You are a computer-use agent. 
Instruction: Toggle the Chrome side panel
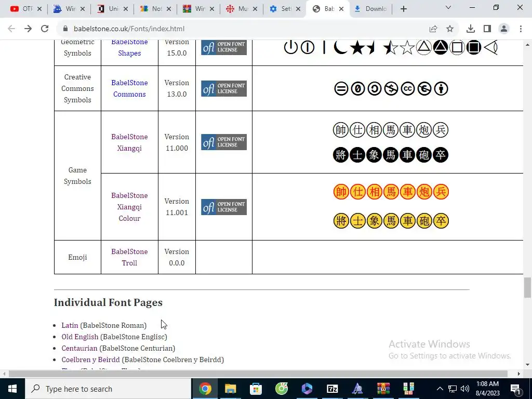point(487,29)
